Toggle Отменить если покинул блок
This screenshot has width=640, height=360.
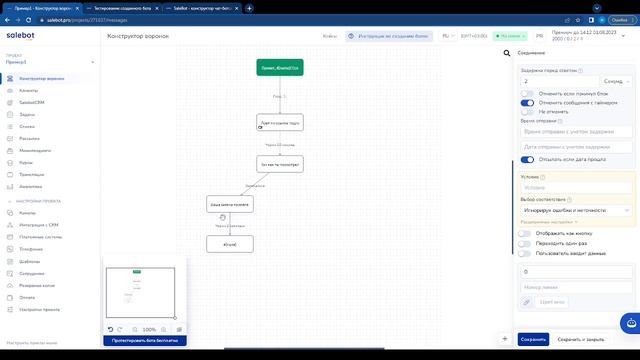(527, 94)
